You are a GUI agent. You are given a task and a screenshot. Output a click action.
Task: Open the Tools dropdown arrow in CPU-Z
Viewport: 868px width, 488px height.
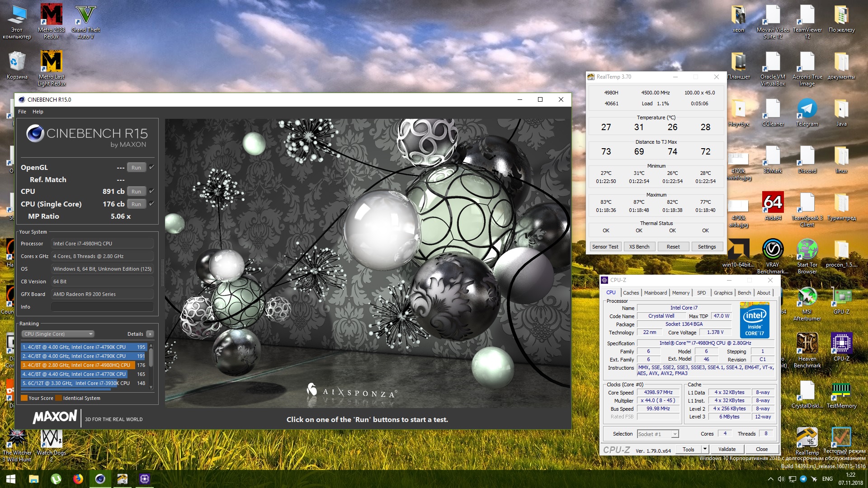(704, 449)
